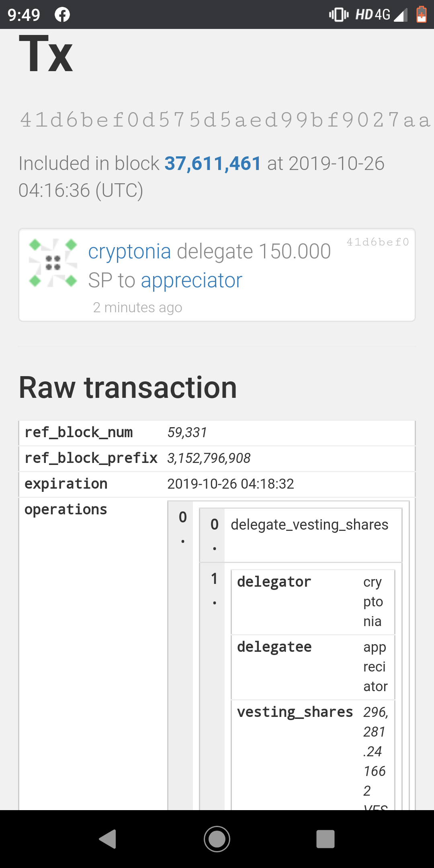Tap the battery status icon
This screenshot has height=868, width=434.
tap(421, 15)
